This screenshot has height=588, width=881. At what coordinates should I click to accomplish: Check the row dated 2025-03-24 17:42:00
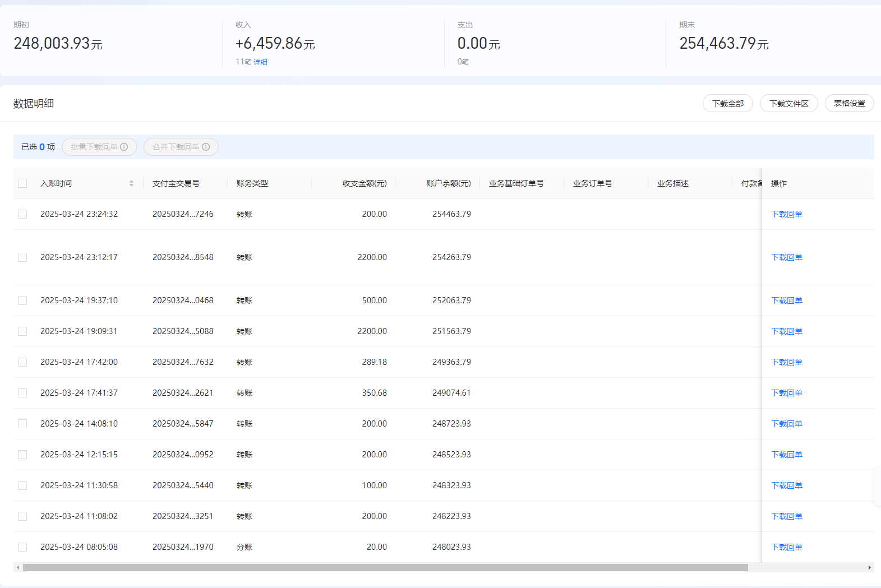22,362
